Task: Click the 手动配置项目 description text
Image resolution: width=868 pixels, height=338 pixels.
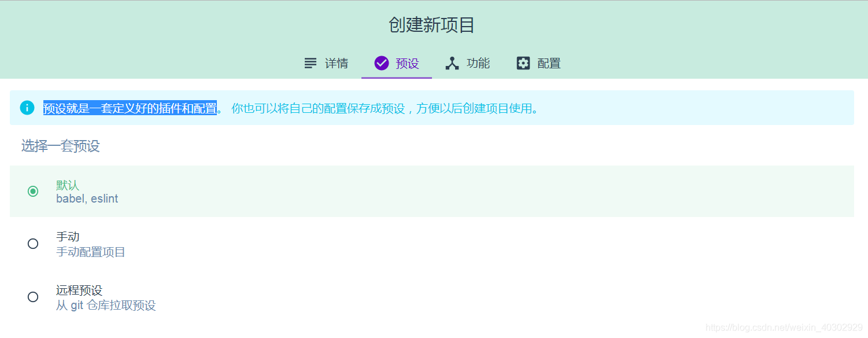Action: click(x=91, y=252)
